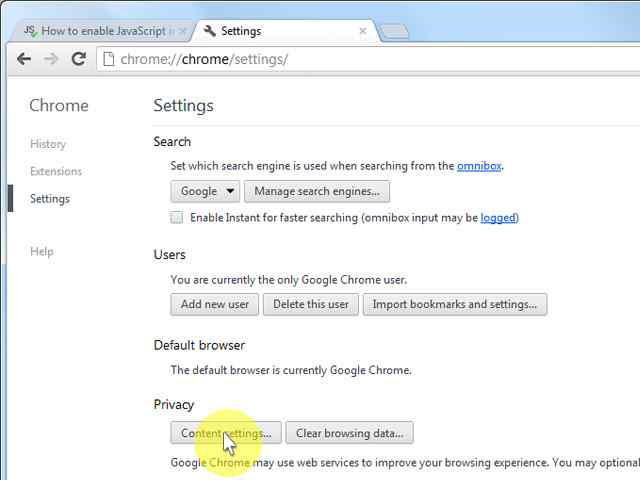Click the chrome://chrome/settings/ address bar

(367, 59)
